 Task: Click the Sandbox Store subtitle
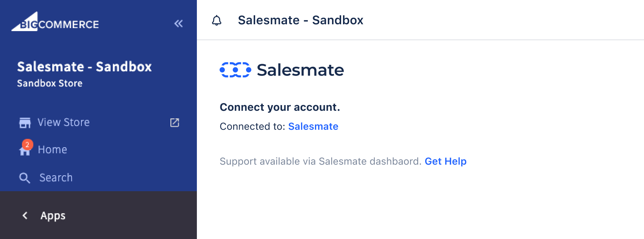pos(50,83)
